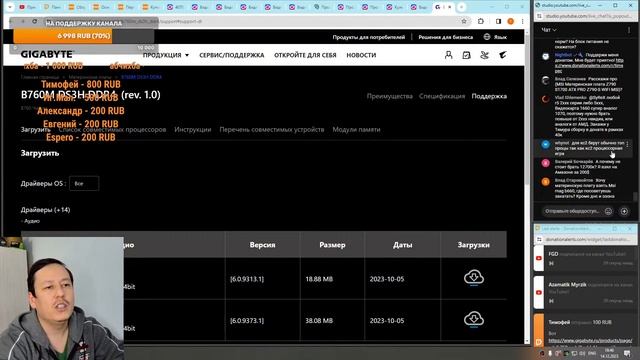
Task: Click the plus icon beside the chat input
Action: coord(624,211)
